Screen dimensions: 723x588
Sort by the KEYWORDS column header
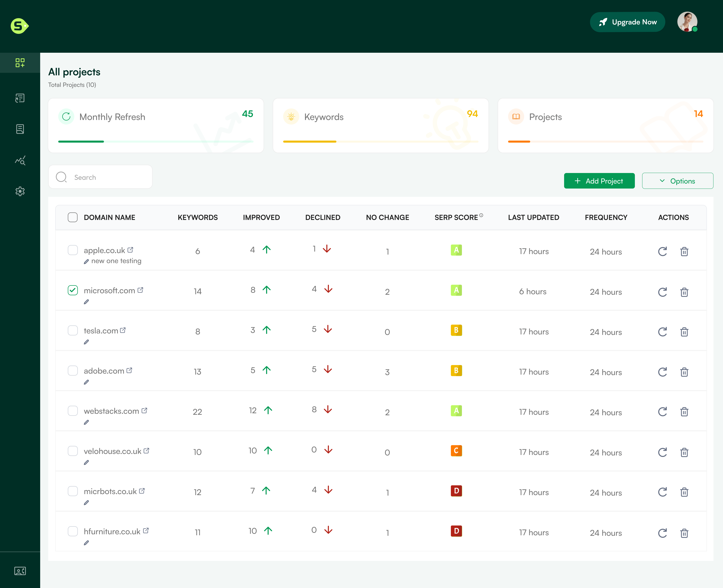click(x=198, y=217)
